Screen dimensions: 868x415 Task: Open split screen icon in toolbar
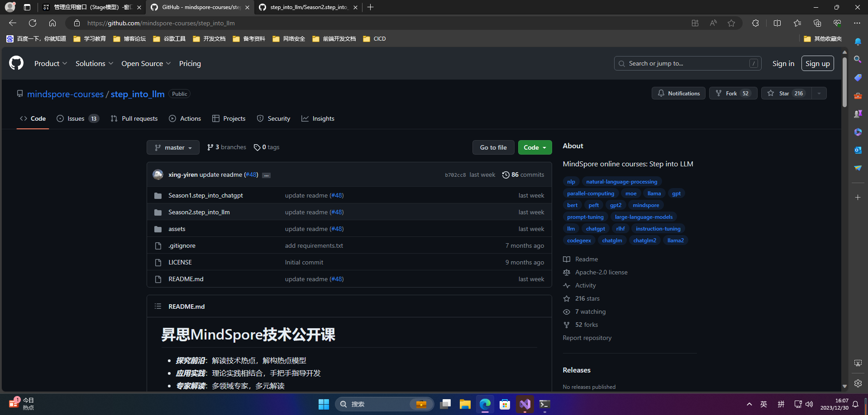tap(777, 23)
